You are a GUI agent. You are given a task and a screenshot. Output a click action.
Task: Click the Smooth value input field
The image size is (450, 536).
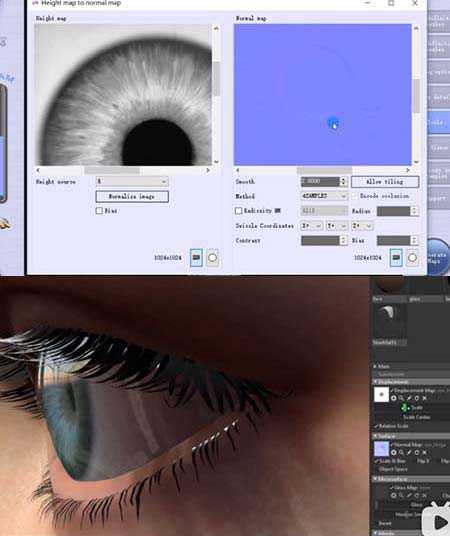(320, 182)
